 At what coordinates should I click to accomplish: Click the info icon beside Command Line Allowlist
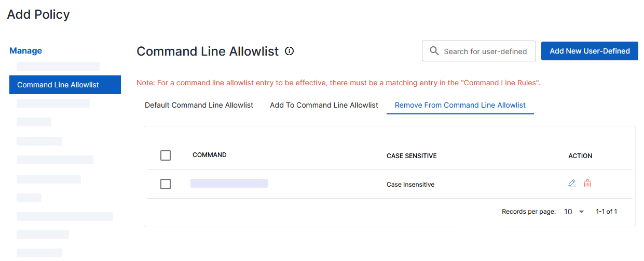tap(290, 51)
